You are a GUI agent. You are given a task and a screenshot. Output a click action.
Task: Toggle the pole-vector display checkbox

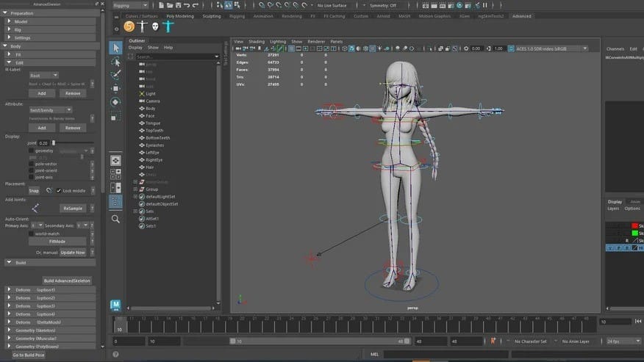32,164
